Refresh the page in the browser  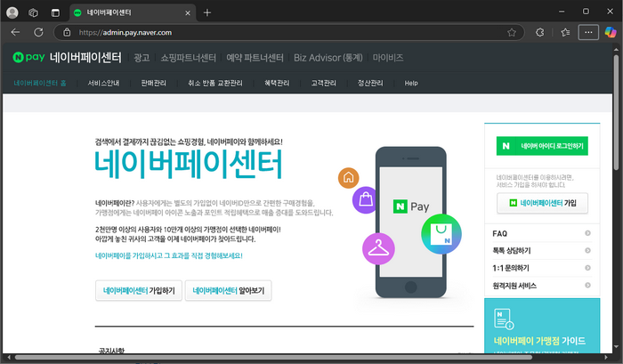point(39,32)
